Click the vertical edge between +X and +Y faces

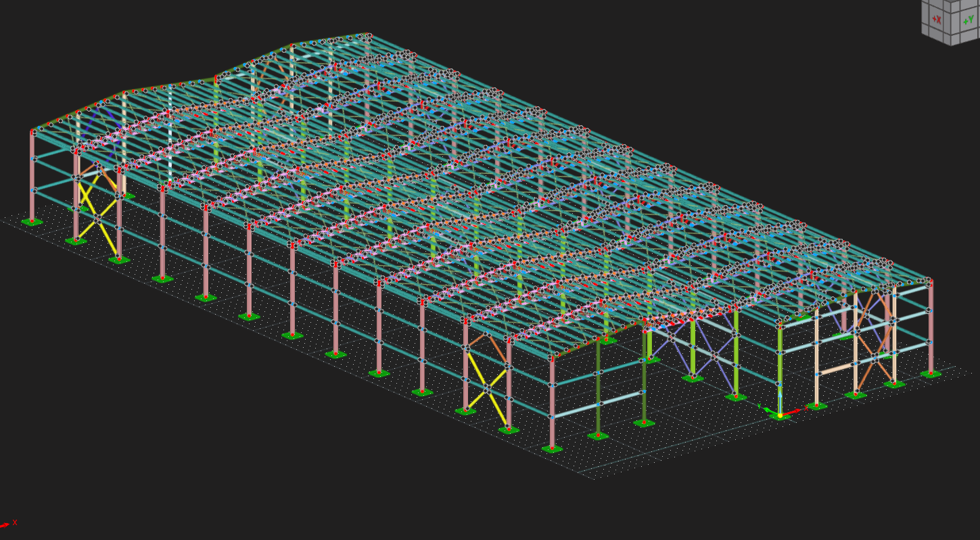(952, 20)
